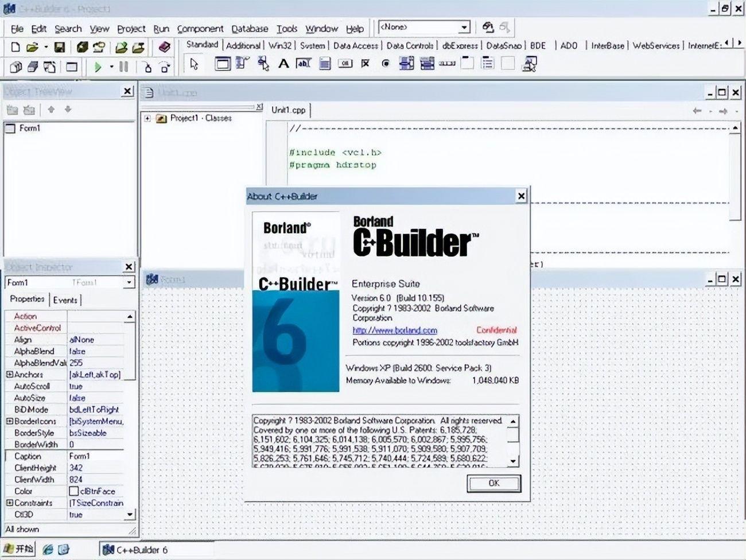Select the ComboBox component icon
This screenshot has width=746, height=560.
[x=427, y=64]
